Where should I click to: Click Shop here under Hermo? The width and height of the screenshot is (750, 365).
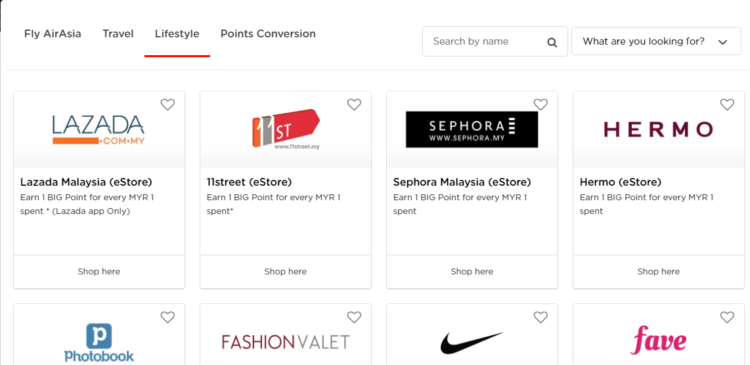point(659,272)
